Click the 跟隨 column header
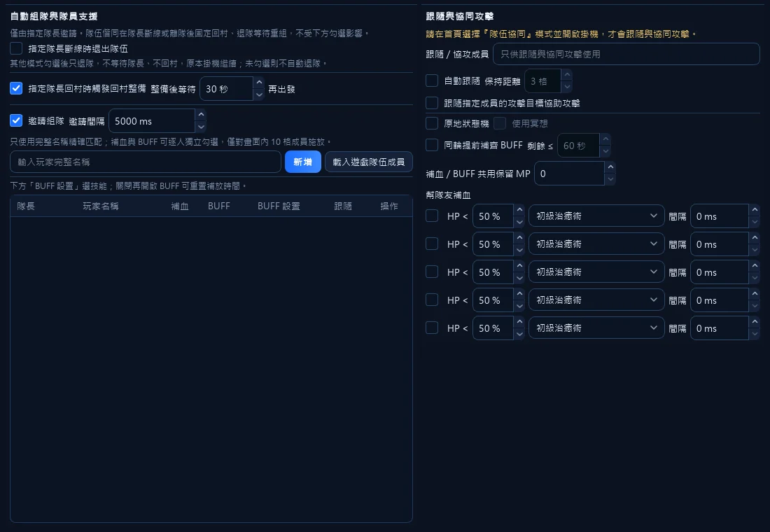770x532 pixels. tap(343, 206)
